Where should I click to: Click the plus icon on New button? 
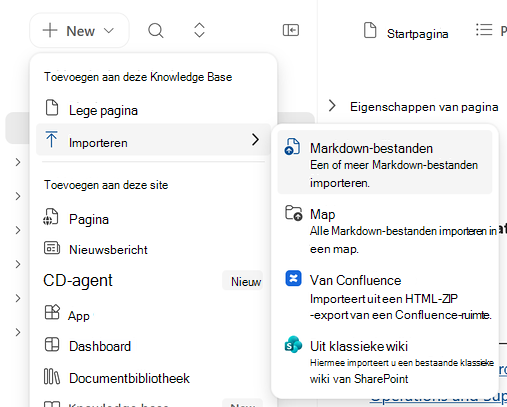pos(50,30)
